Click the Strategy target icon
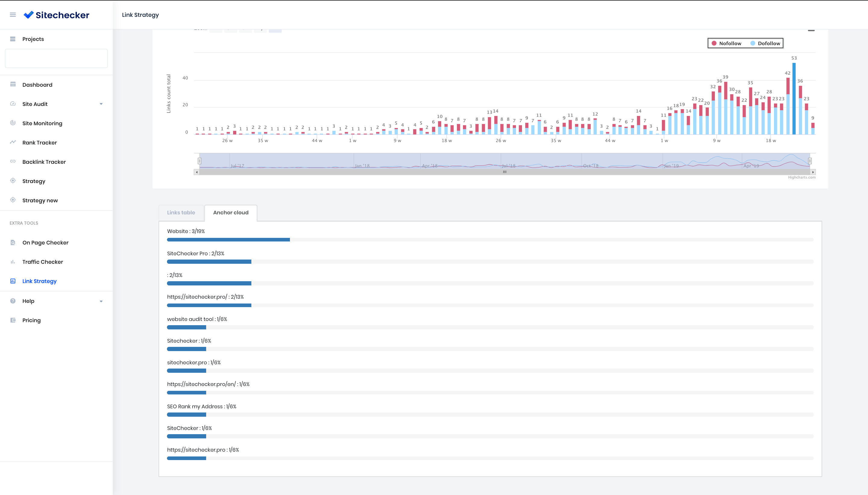The height and width of the screenshot is (495, 868). [x=13, y=181]
